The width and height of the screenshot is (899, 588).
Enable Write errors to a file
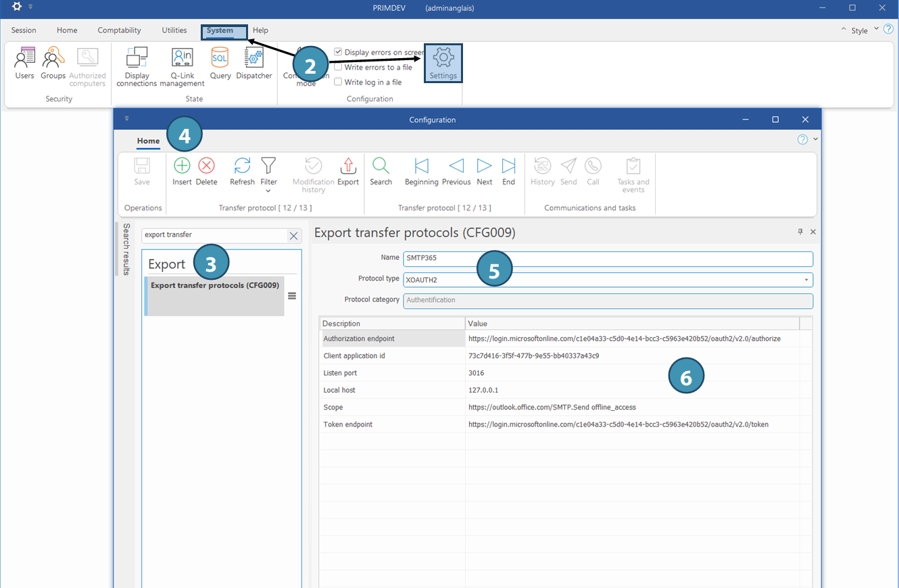pos(339,67)
